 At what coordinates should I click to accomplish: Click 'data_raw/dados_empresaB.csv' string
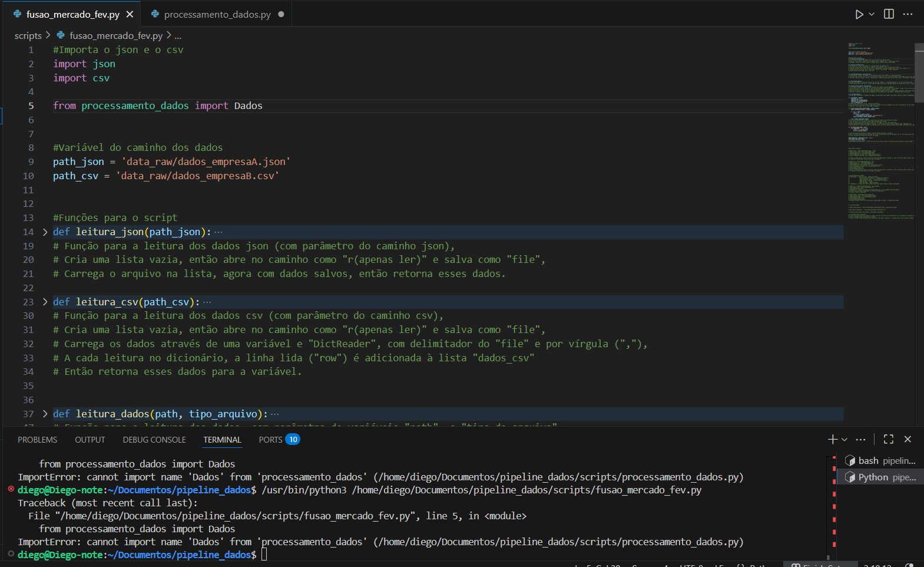coord(197,176)
